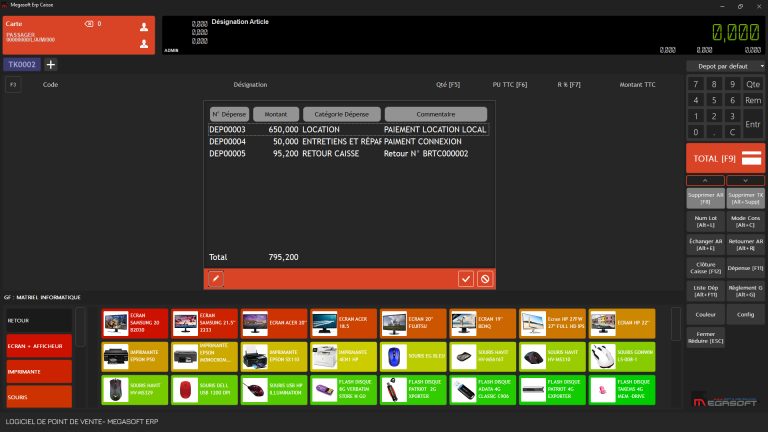Screen dimensions: 768x432
Task: Select product ECRAN ACER 18.5
Action: pos(343,323)
